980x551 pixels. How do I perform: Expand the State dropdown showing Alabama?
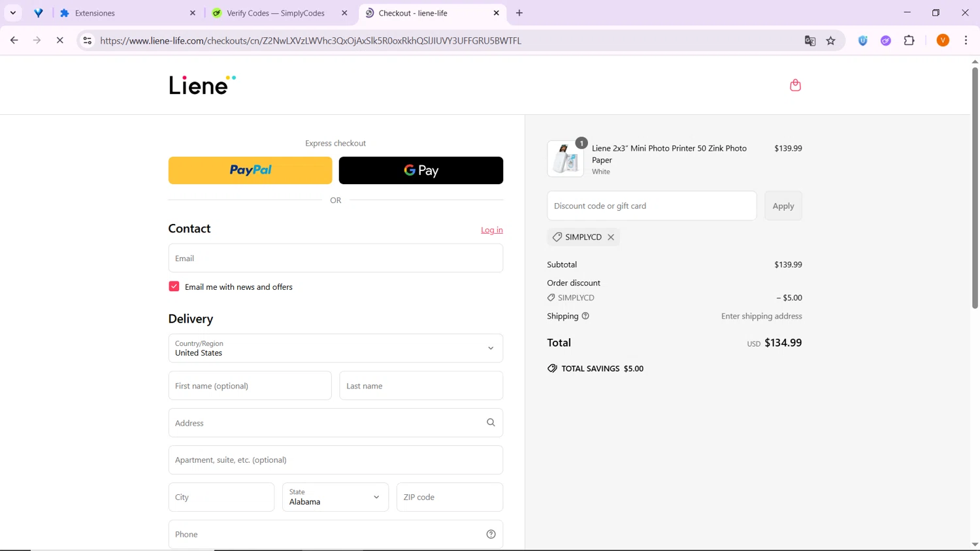[335, 497]
